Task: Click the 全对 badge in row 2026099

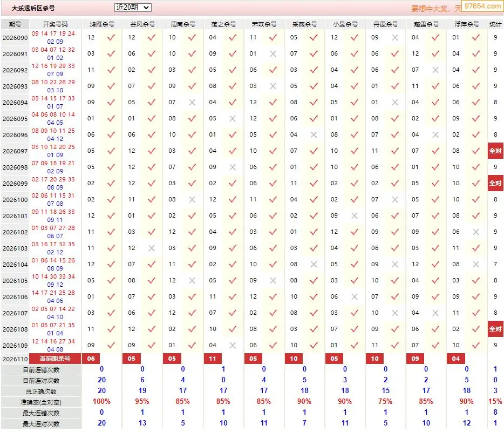Action: pos(495,184)
